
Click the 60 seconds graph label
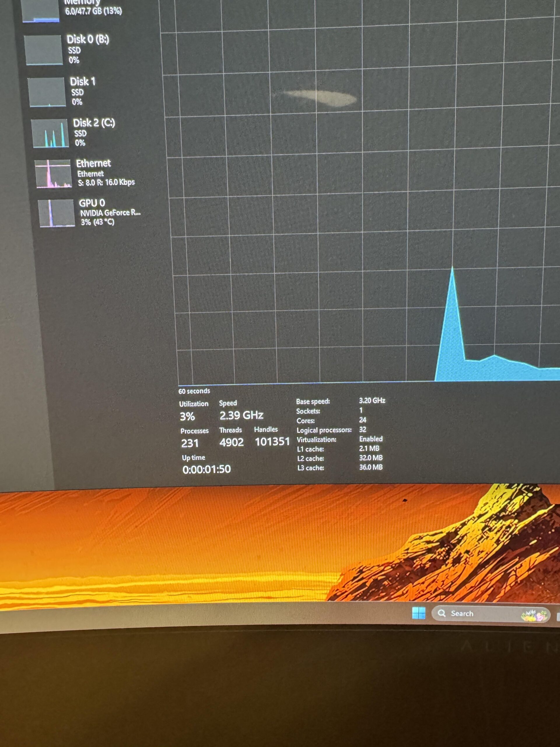(194, 391)
